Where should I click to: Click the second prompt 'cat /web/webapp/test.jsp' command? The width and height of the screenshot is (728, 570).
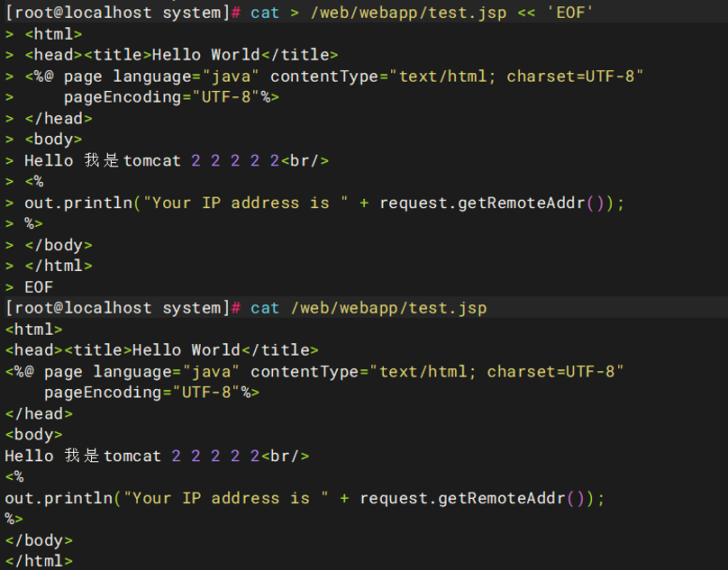click(x=369, y=308)
